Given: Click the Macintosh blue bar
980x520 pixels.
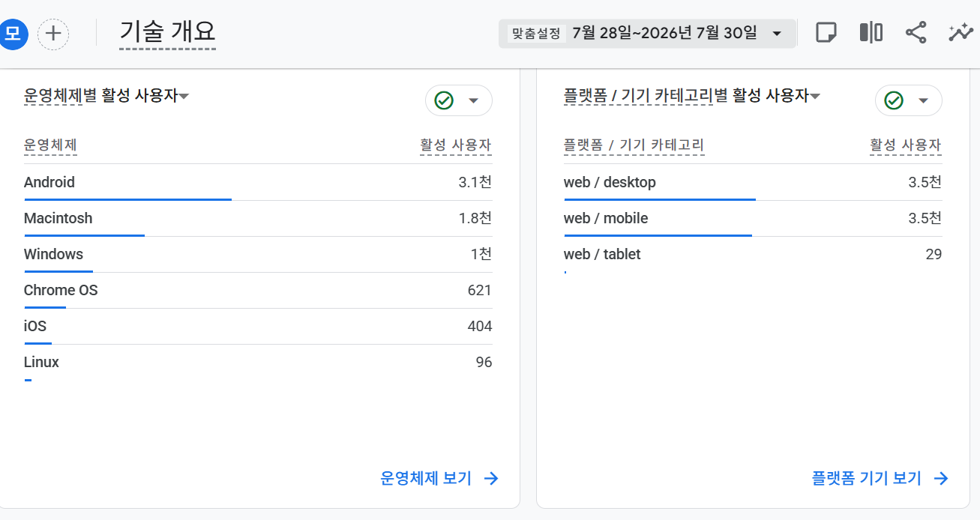Looking at the screenshot, I should [x=84, y=235].
